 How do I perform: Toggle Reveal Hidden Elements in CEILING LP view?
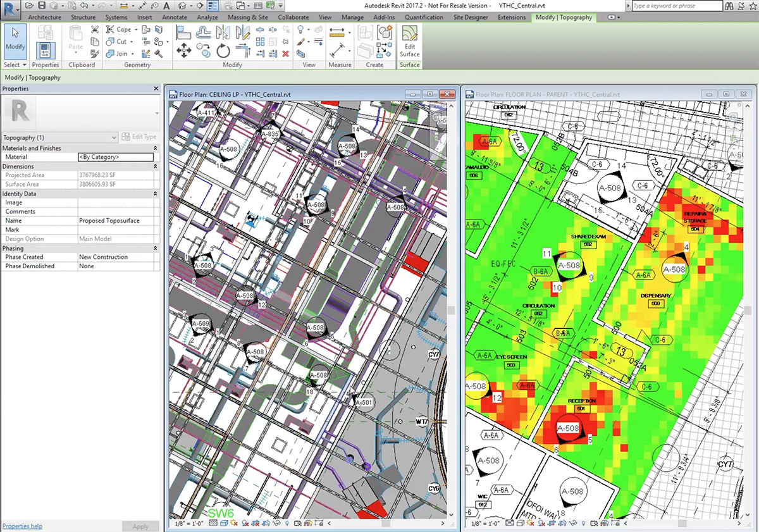coord(288,524)
